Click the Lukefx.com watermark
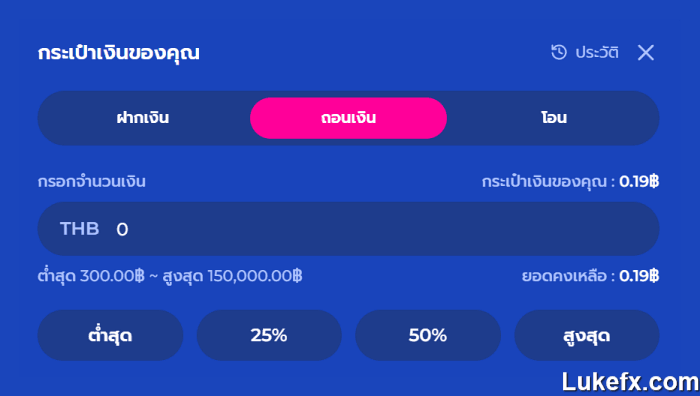 (630, 382)
